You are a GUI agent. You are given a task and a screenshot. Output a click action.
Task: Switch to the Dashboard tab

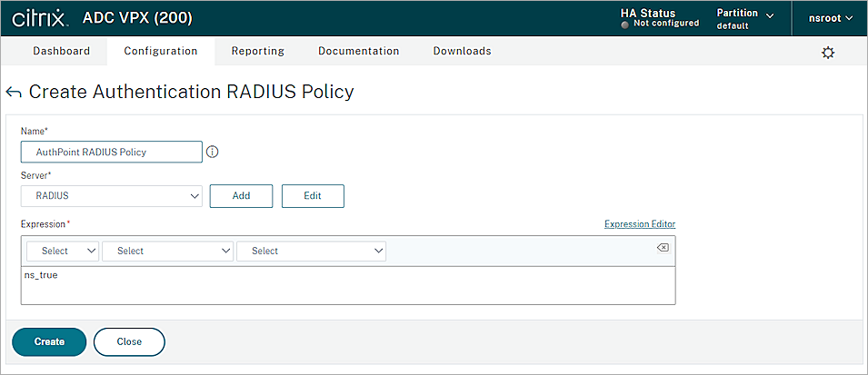point(62,51)
